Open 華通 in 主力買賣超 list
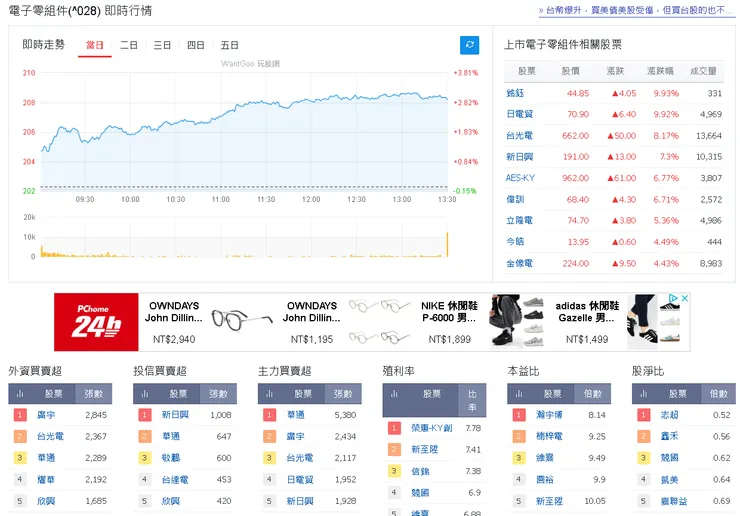 click(x=296, y=415)
